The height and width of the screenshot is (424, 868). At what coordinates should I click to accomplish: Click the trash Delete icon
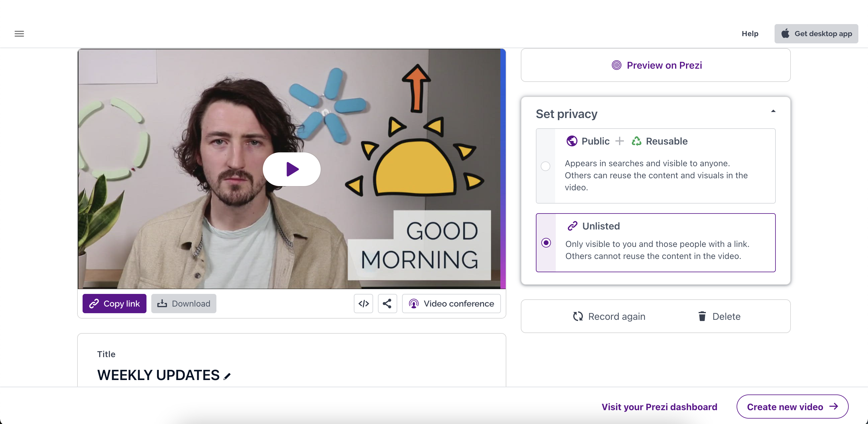click(x=702, y=316)
